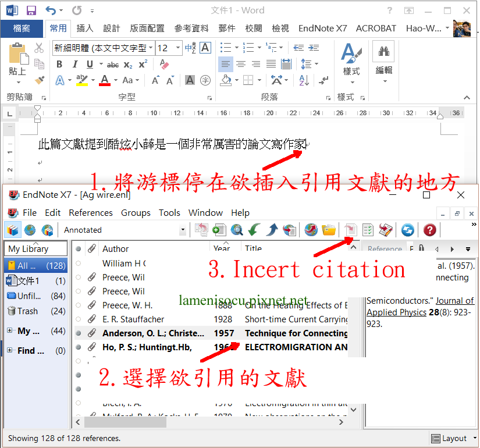Click the Open Folder icon in EndNote toolbar

click(x=329, y=230)
